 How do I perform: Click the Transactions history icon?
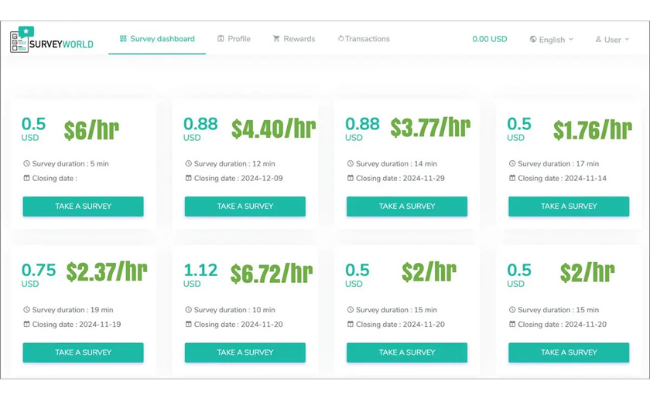(341, 39)
